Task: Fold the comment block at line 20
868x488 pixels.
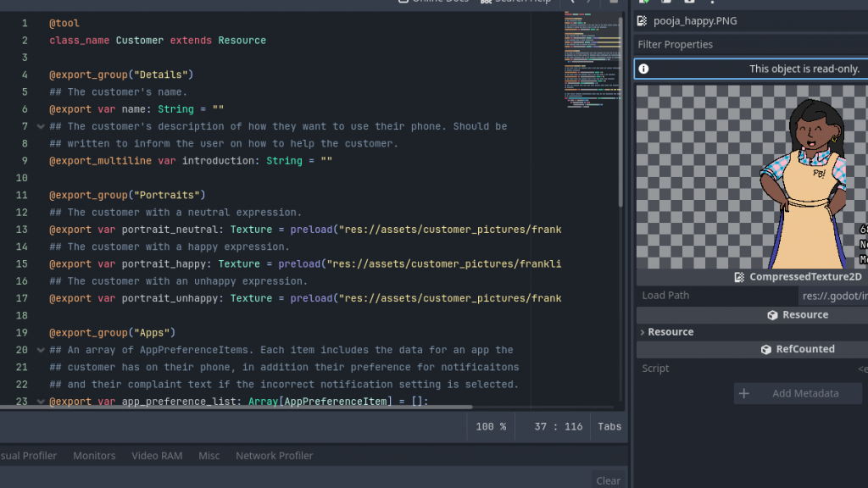Action: pos(40,350)
